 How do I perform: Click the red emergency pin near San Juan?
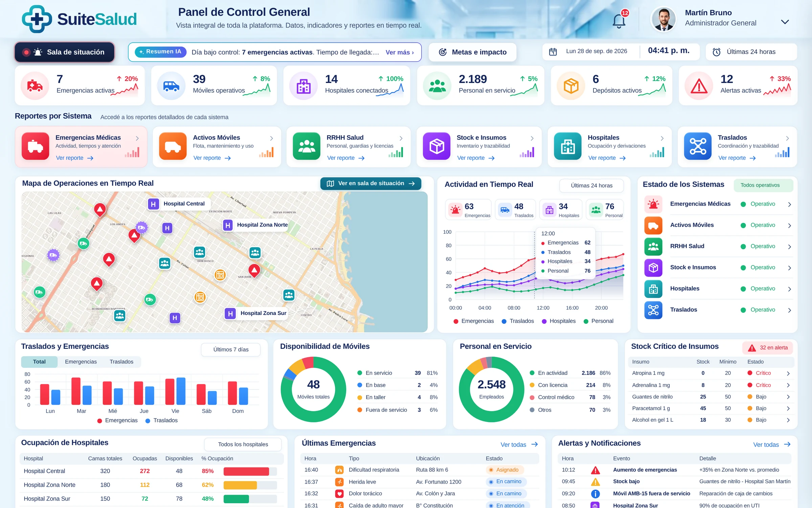point(254,271)
